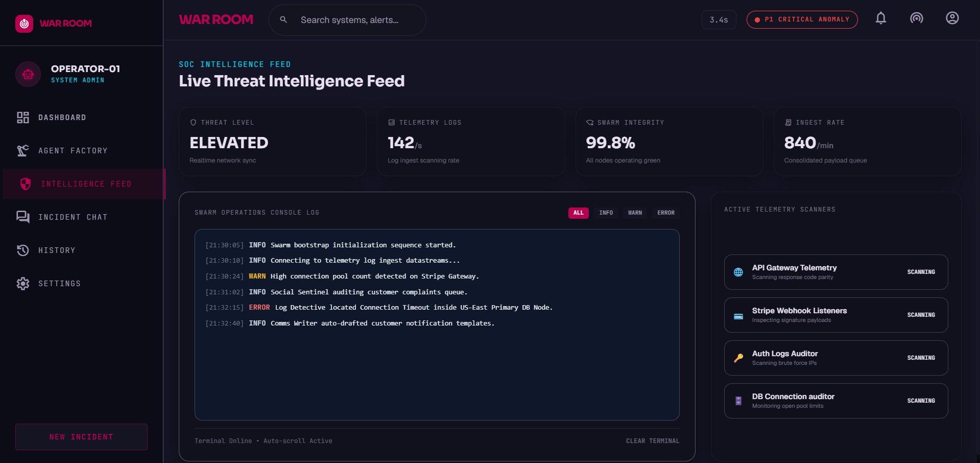Click the broadcast signal icon in header
Viewport: 980px width, 463px height.
coord(917,18)
